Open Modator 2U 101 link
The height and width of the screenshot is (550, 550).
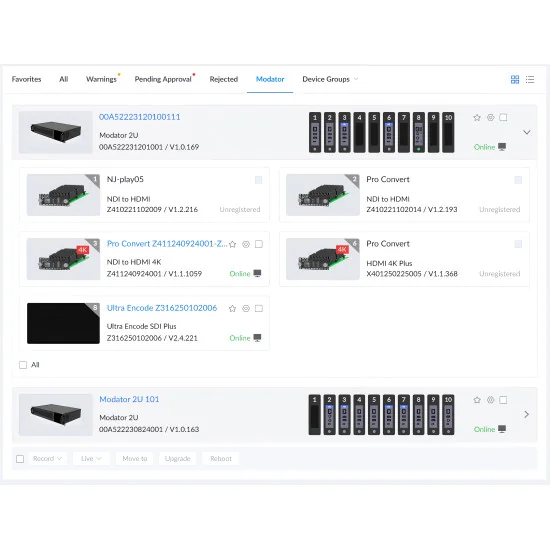tap(129, 399)
